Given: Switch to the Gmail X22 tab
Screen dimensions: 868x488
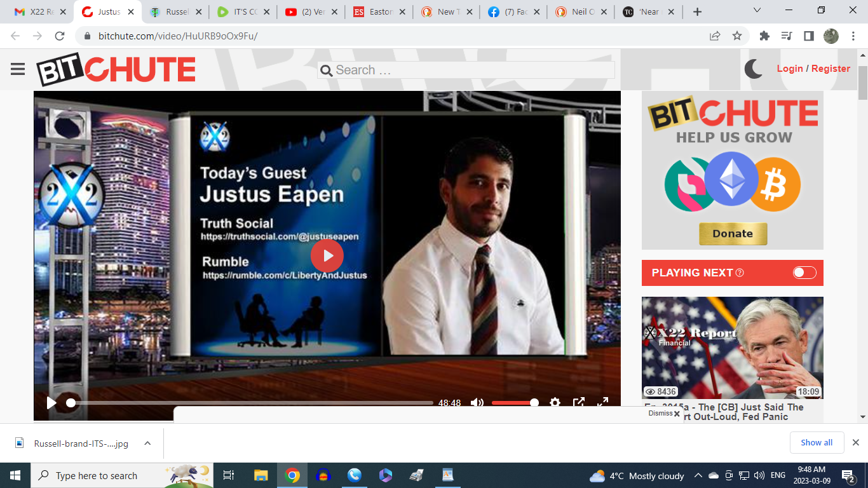Looking at the screenshot, I should 37,12.
